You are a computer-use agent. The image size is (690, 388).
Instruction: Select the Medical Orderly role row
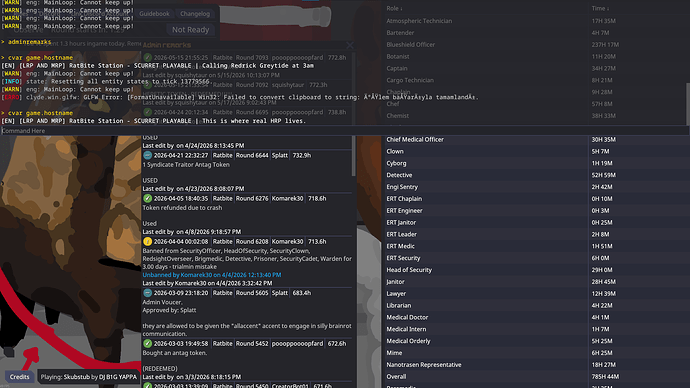click(x=536, y=341)
